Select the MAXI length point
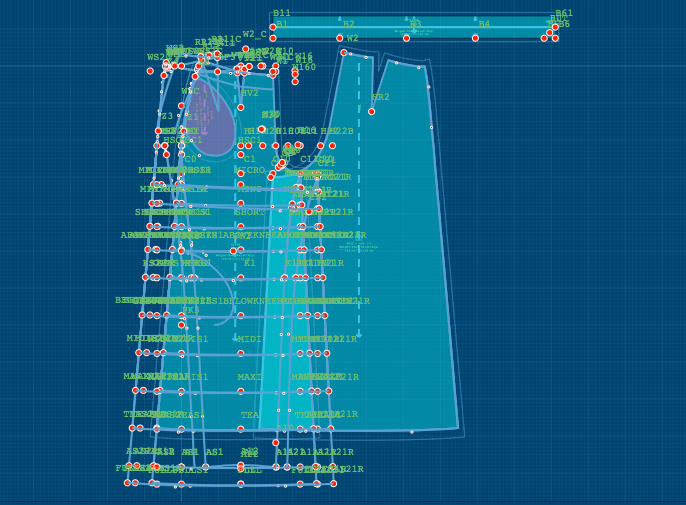This screenshot has width=686, height=505. (240, 391)
